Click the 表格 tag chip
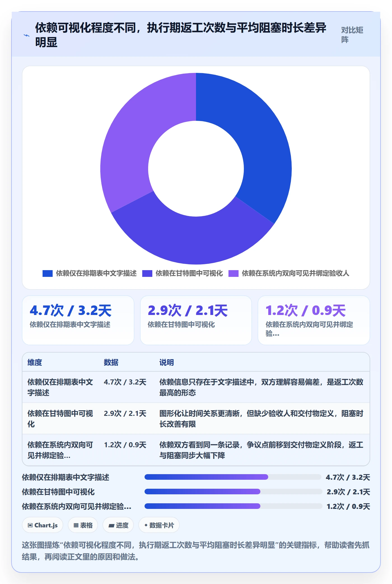This screenshot has height=584, width=392. (83, 525)
